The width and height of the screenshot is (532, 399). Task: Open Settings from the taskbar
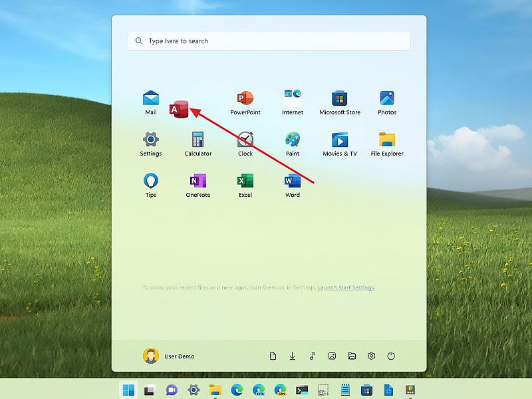click(x=194, y=390)
